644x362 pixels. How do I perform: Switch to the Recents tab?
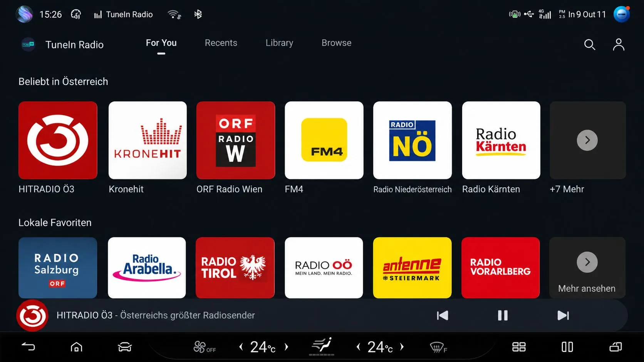pyautogui.click(x=221, y=43)
